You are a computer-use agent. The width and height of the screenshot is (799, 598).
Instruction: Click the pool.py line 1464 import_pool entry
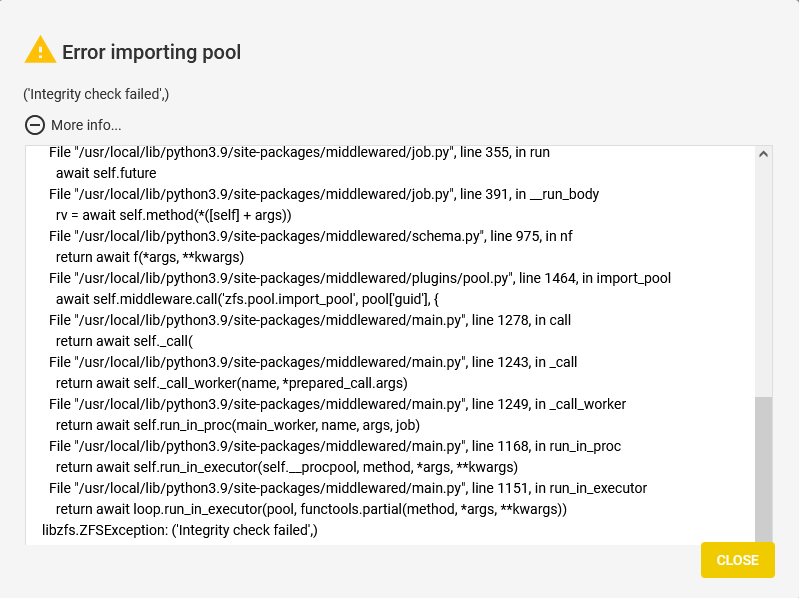[x=360, y=278]
